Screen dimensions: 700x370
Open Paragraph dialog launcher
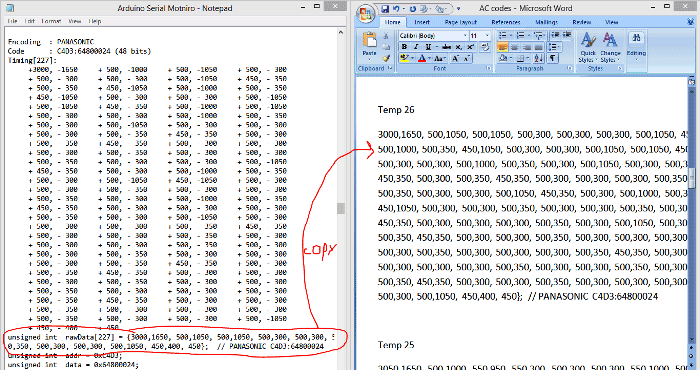click(x=569, y=68)
